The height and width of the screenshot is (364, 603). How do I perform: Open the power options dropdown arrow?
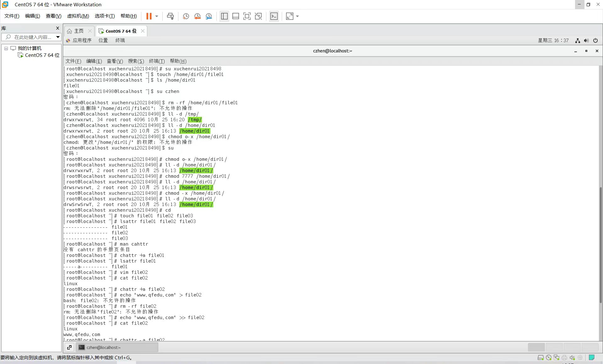click(157, 16)
